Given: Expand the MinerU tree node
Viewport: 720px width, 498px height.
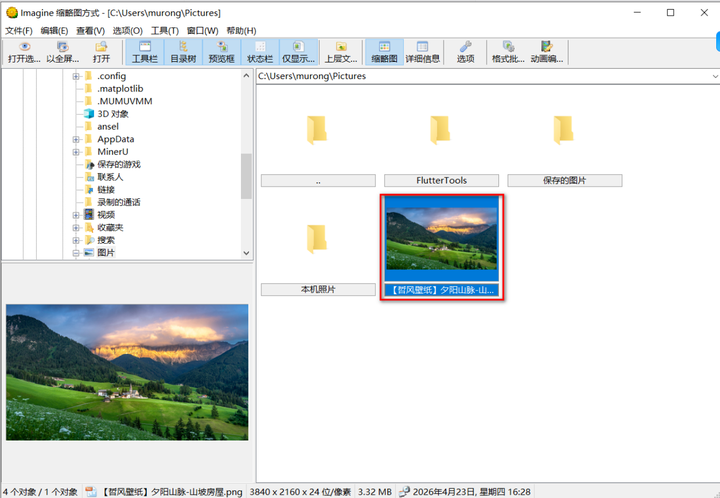Looking at the screenshot, I should pyautogui.click(x=76, y=152).
